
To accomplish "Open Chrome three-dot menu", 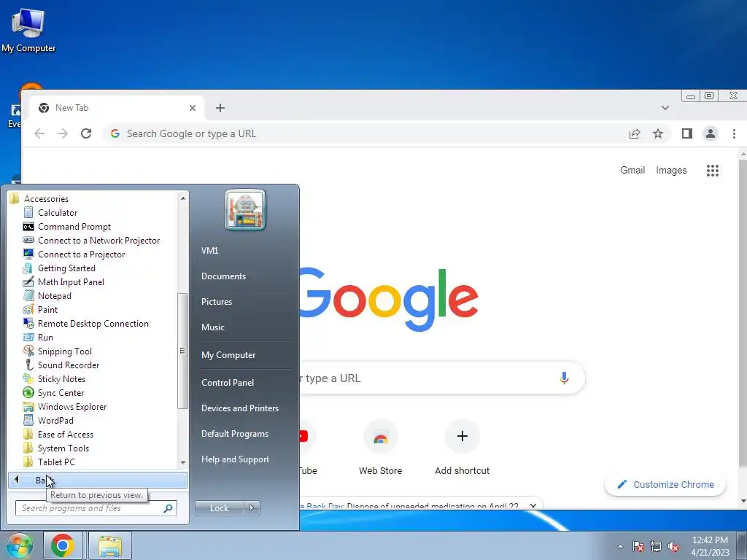I will pyautogui.click(x=734, y=134).
